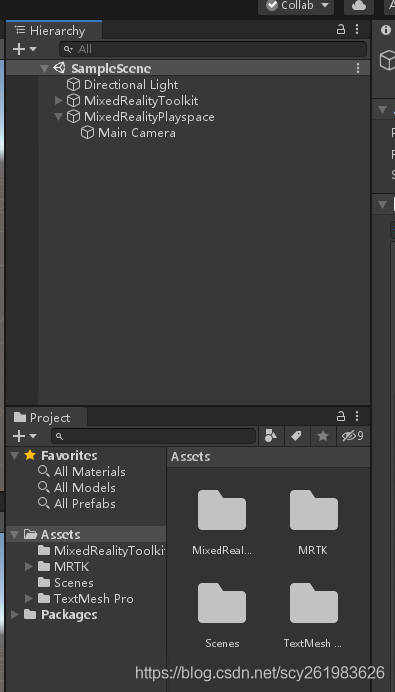395x692 pixels.
Task: Click the favorites star filter icon
Action: 323,436
